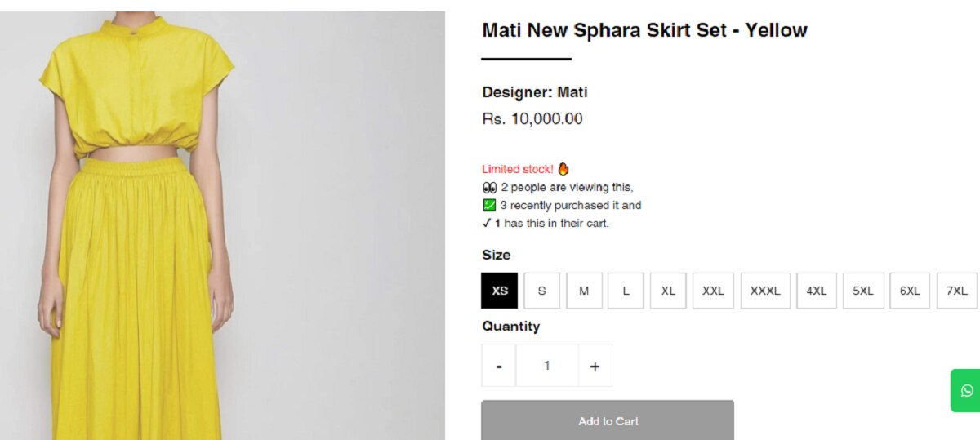Pick size M option

coord(584,291)
